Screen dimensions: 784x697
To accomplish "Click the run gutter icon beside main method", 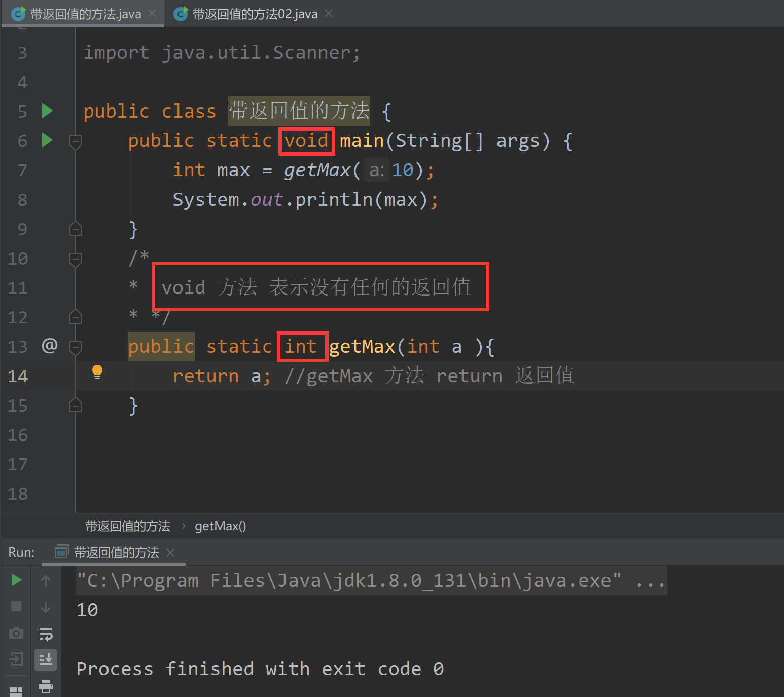I will [x=47, y=141].
